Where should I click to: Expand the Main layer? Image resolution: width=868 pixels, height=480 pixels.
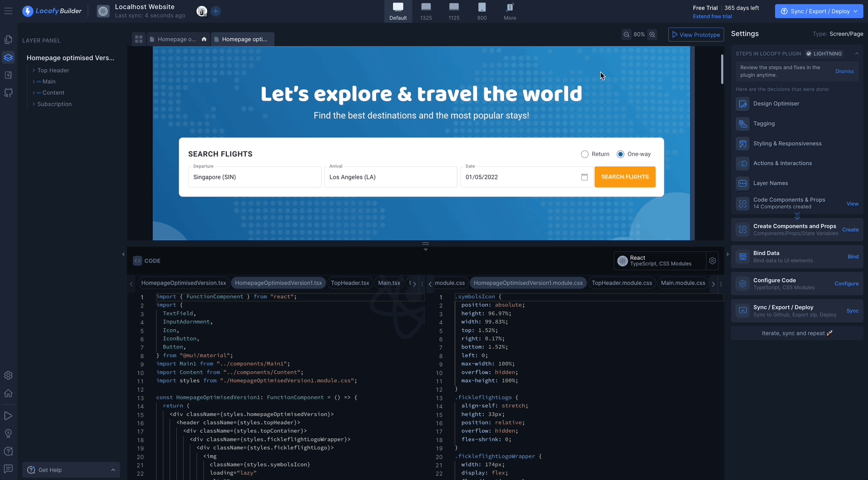(x=34, y=81)
